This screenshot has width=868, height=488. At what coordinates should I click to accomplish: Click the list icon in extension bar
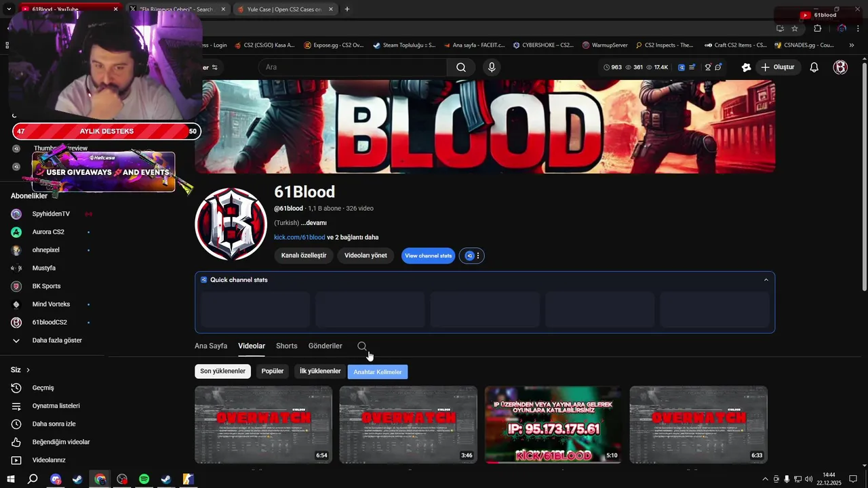692,67
